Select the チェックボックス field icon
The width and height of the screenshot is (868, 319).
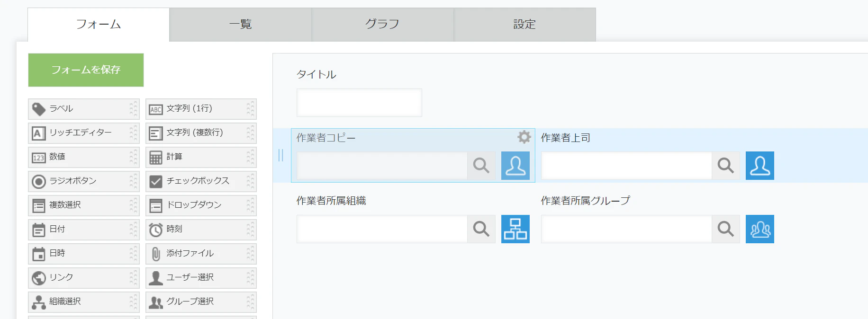point(156,182)
